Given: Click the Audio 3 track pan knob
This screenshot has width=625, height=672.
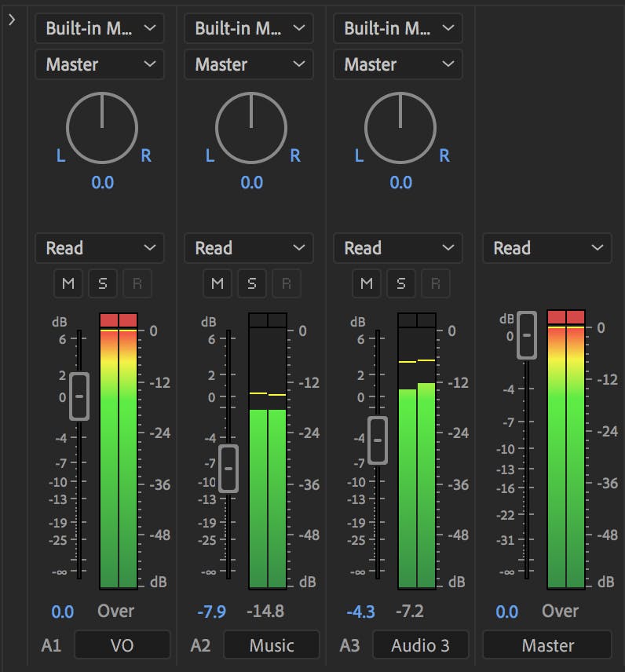Looking at the screenshot, I should pyautogui.click(x=400, y=128).
